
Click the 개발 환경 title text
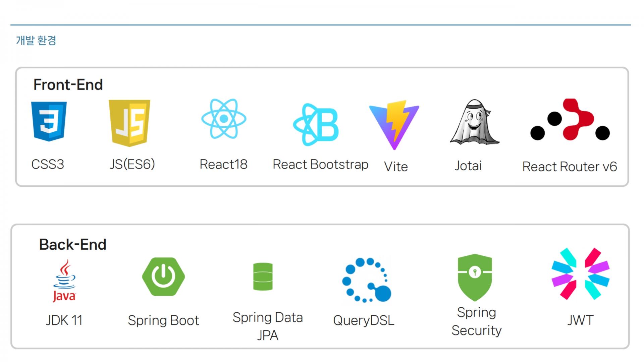[x=36, y=41]
